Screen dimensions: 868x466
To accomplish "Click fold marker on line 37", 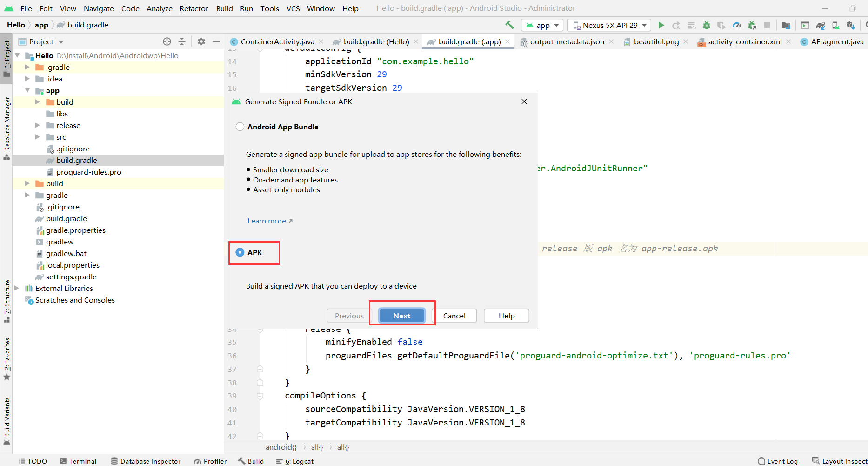I will tap(260, 369).
